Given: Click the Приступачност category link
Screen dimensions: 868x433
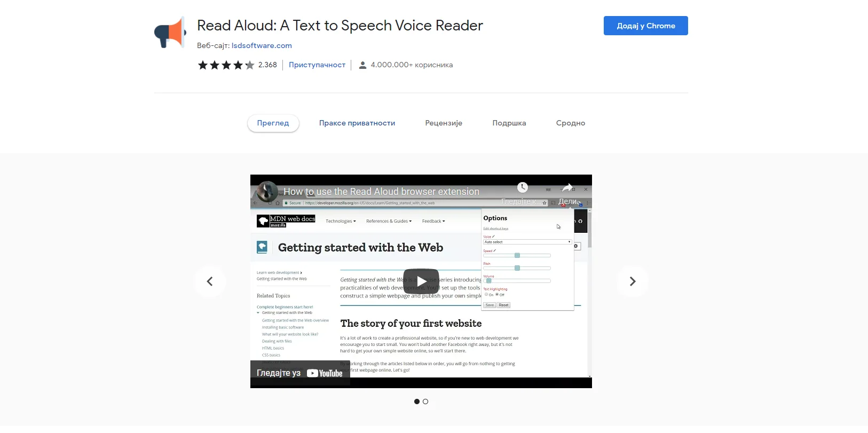Looking at the screenshot, I should click(317, 65).
